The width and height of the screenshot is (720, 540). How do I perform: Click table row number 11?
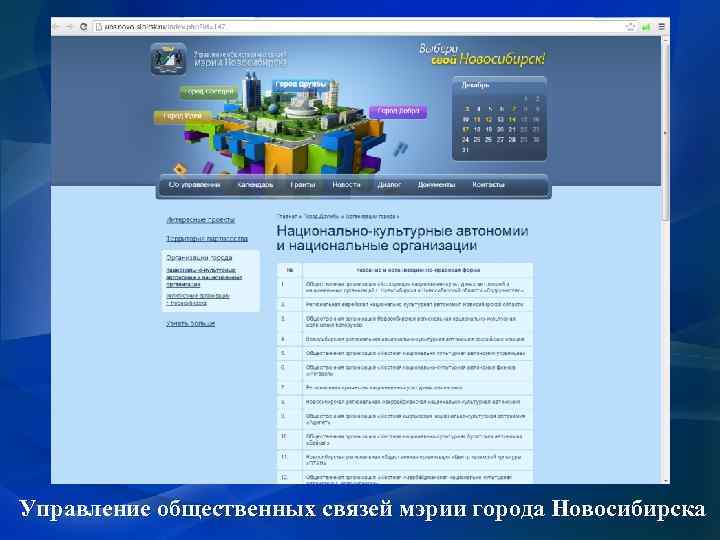click(x=405, y=460)
